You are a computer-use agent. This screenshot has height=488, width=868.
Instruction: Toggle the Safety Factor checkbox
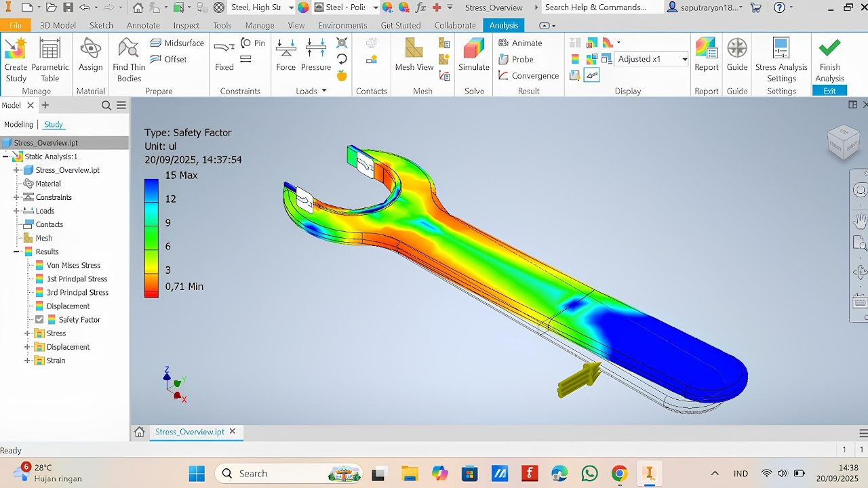[39, 320]
